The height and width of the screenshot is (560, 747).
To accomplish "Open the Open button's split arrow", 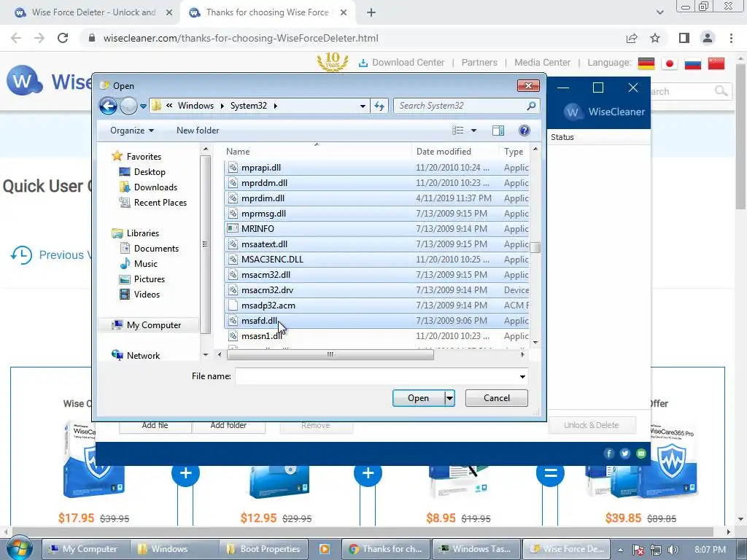I will (x=449, y=398).
